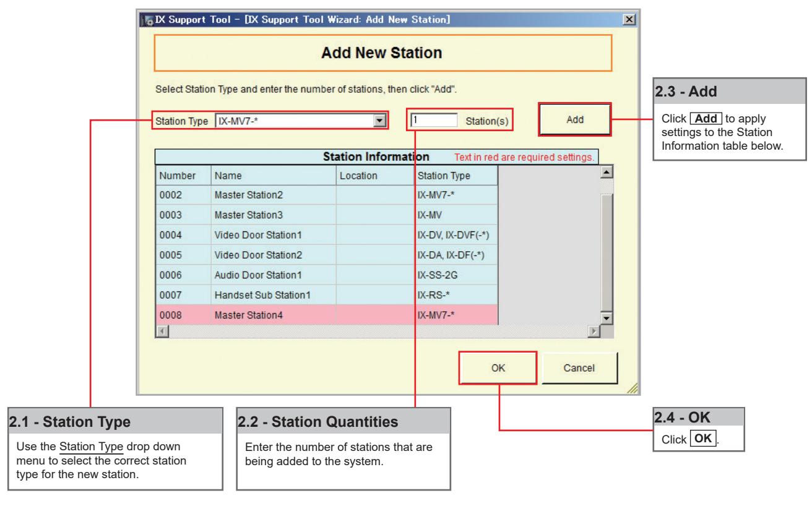This screenshot has width=812, height=506.
Task: Click the Station Type column header
Action: (457, 176)
